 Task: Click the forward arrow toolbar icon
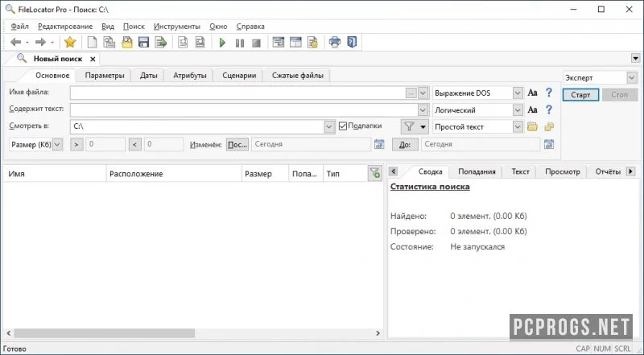pyautogui.click(x=40, y=43)
